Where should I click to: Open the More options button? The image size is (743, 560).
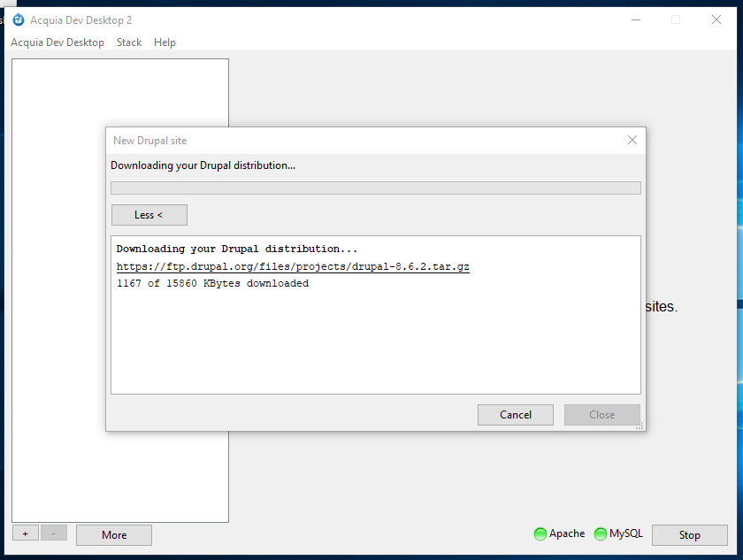(114, 535)
